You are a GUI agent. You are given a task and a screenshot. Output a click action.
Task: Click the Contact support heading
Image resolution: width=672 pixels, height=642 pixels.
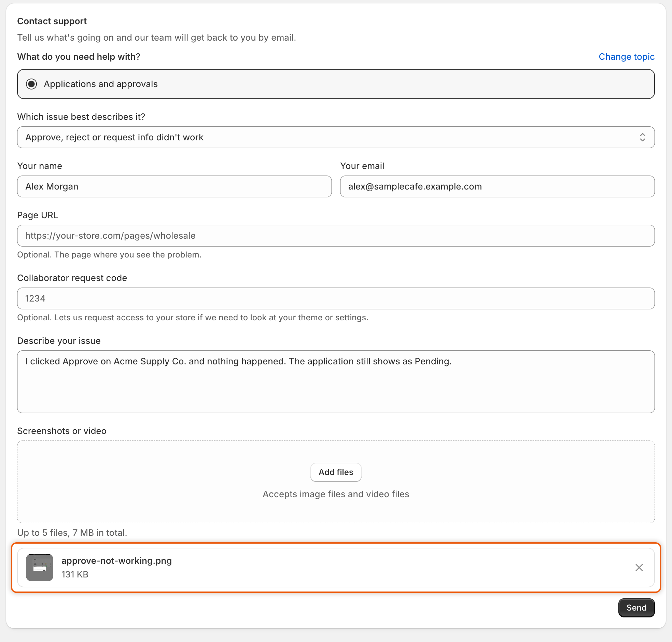pyautogui.click(x=52, y=21)
